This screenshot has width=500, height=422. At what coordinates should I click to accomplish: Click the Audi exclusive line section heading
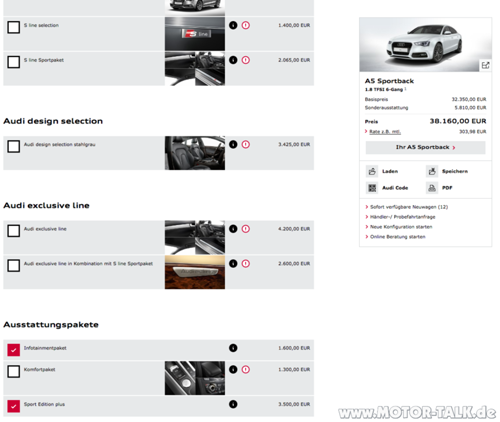pos(46,205)
